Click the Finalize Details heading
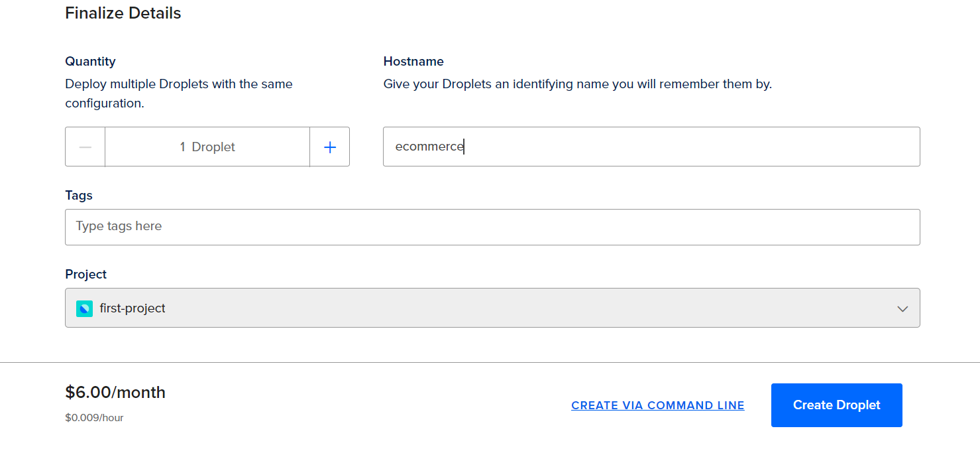The width and height of the screenshot is (980, 455). [123, 13]
